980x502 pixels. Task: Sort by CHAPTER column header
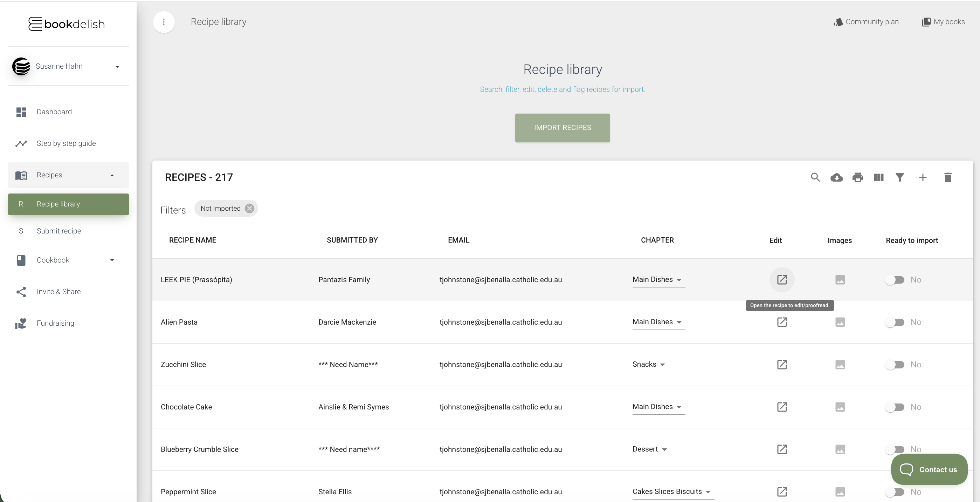(657, 240)
